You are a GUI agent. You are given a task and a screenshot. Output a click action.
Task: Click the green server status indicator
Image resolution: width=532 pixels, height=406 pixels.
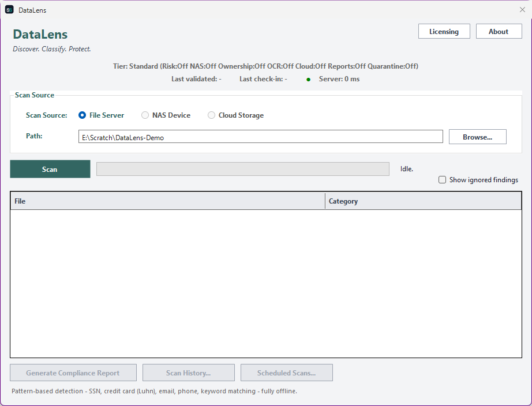309,80
